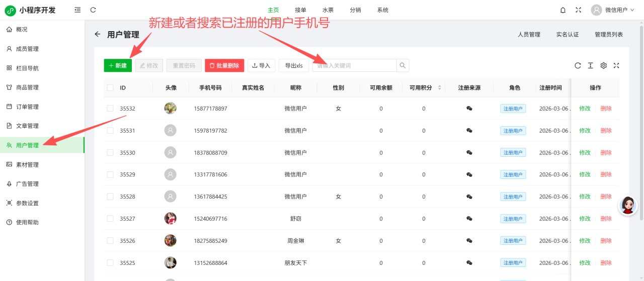The height and width of the screenshot is (281, 644).
Task: Check the row checkbox for ID 35528
Action: (x=110, y=197)
